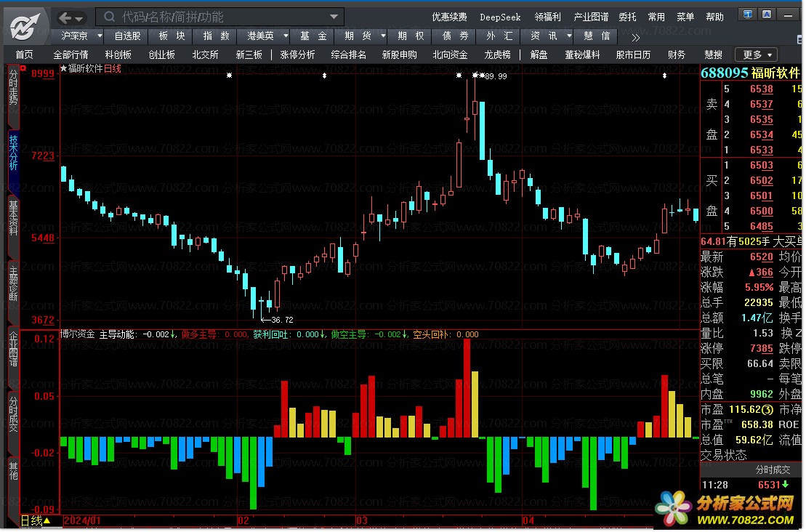Open the 常用 menu

(x=656, y=17)
